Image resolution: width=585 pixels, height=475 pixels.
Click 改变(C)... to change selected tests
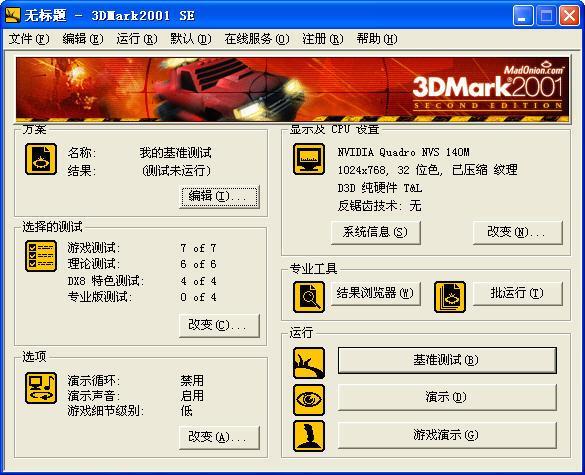[219, 325]
